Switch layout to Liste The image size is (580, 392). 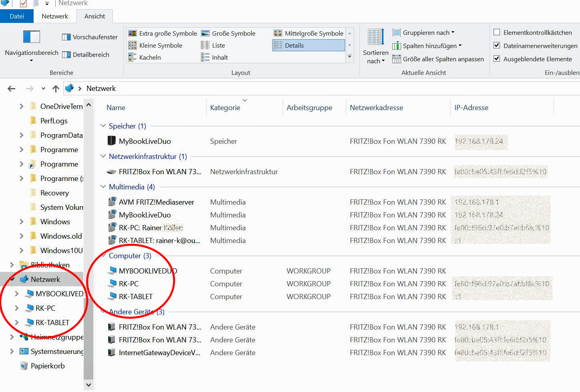click(213, 45)
